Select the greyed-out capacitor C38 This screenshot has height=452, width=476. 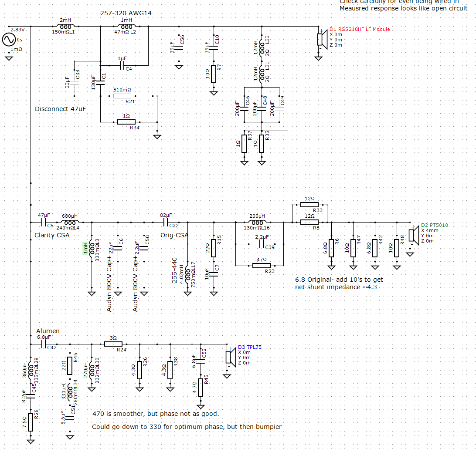(75, 82)
